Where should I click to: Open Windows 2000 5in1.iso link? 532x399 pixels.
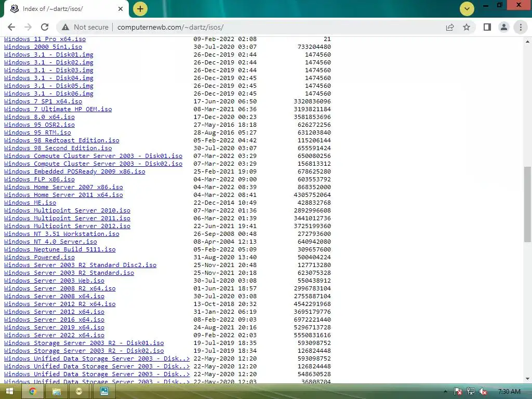(43, 47)
